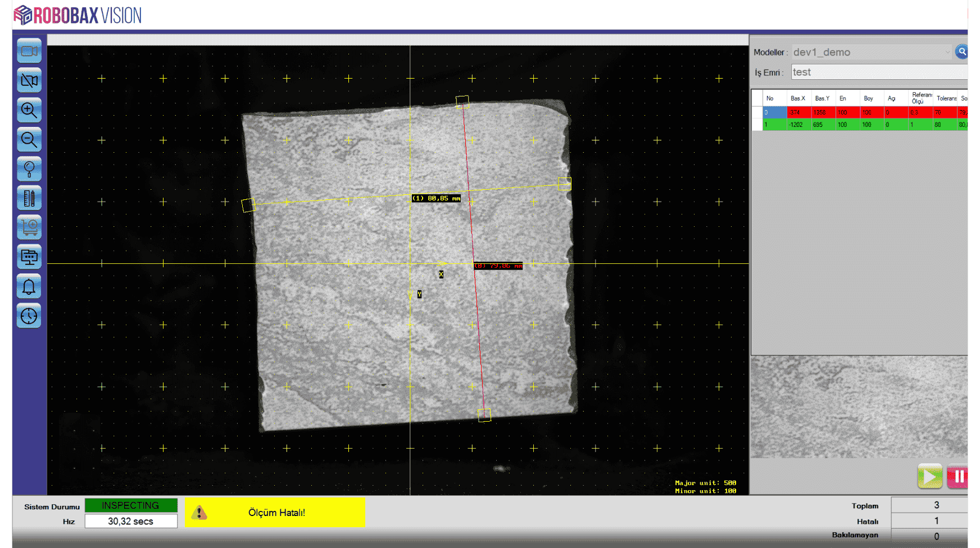
Task: Click the warning triangle icon in status bar
Action: coord(199,513)
